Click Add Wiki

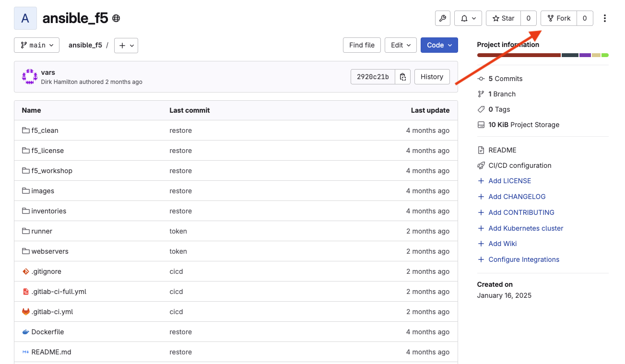[503, 244]
